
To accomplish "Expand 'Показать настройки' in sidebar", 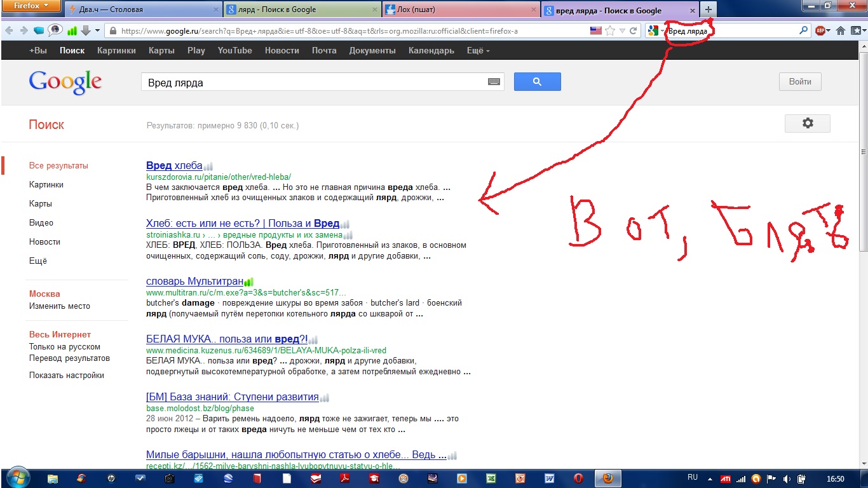I will coord(67,375).
